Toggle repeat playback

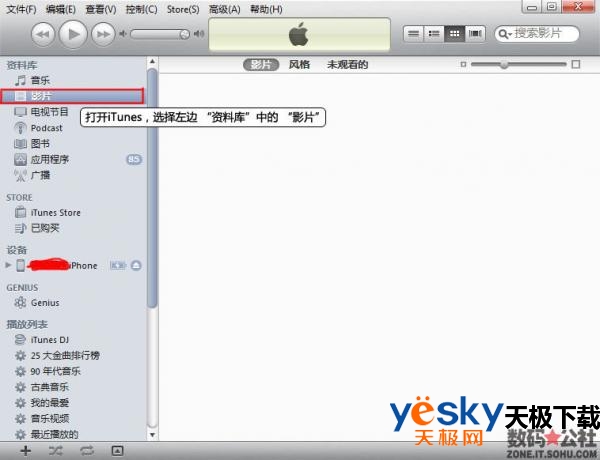(87, 450)
